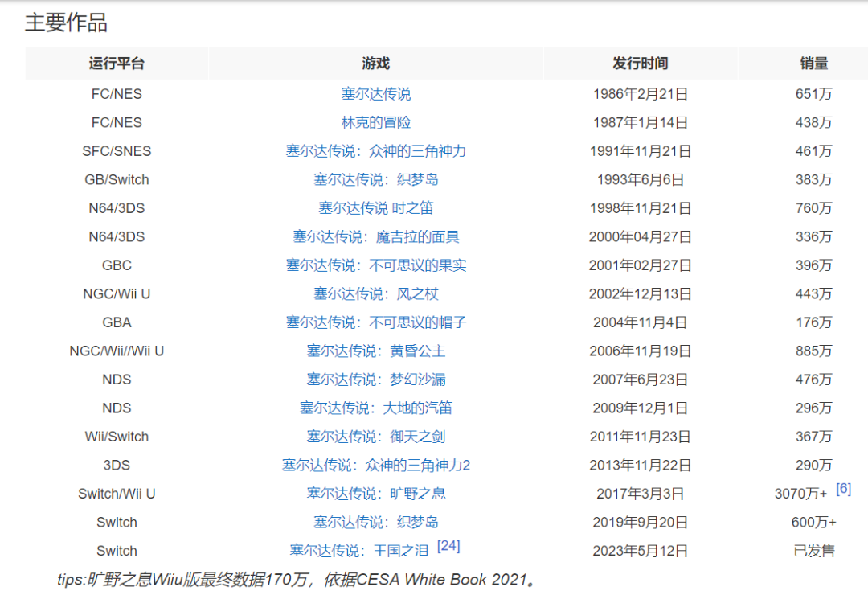The image size is (868, 595).
Task: Open the 塞尔达传说：大地的汽笛 link
Action: pyautogui.click(x=376, y=408)
